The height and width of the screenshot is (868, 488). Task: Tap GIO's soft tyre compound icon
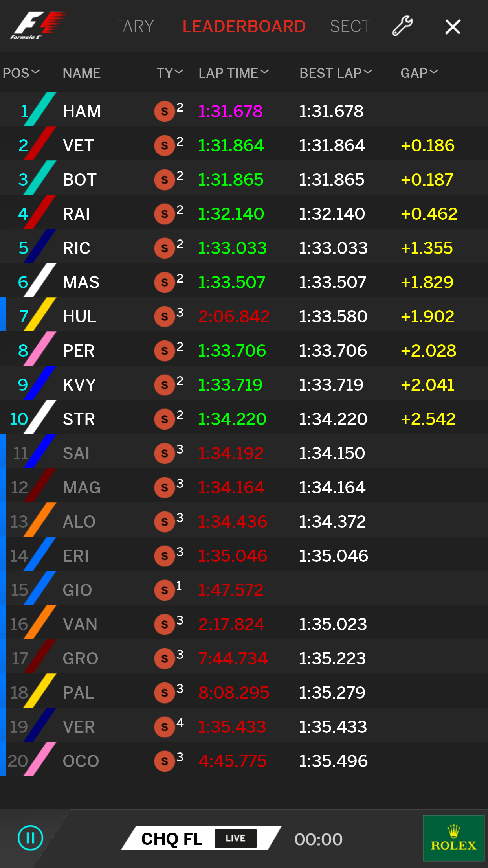164,590
